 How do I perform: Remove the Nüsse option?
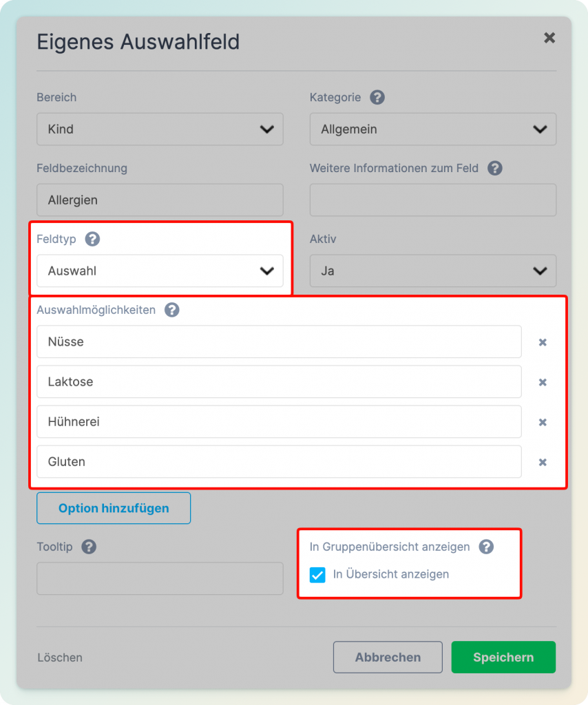(543, 342)
